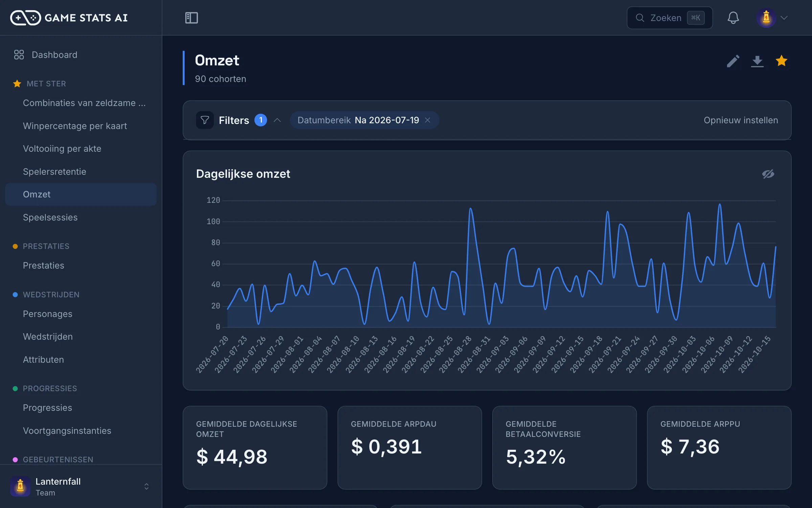Remove the Datumbereik filter chip
Image resolution: width=812 pixels, height=508 pixels.
point(428,120)
